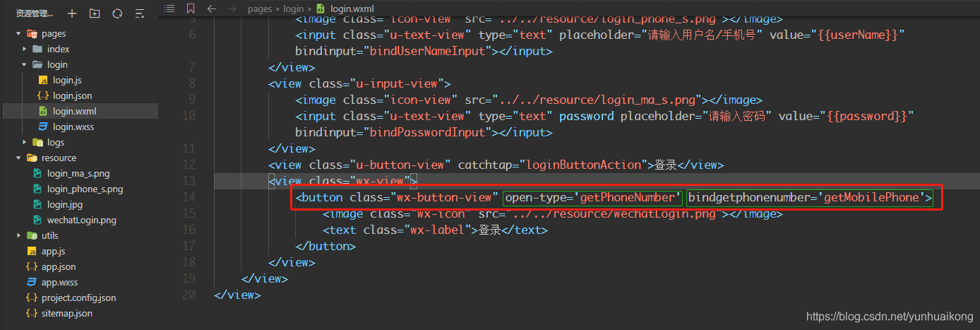The image size is (980, 330).
Task: Refresh the resource manager tree
Action: point(117,13)
